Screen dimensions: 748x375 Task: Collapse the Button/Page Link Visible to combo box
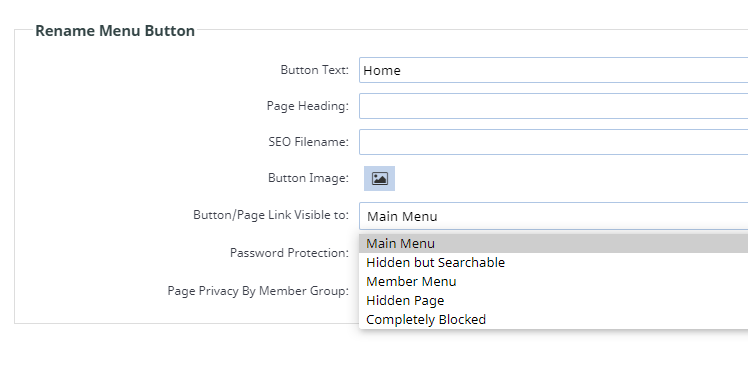coord(553,216)
